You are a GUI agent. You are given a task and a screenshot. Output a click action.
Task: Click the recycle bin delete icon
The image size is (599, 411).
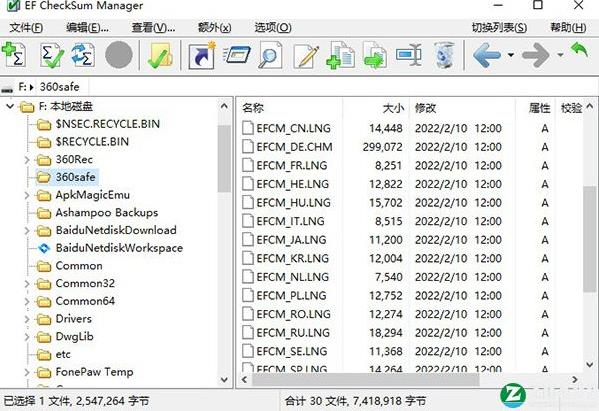pos(444,55)
